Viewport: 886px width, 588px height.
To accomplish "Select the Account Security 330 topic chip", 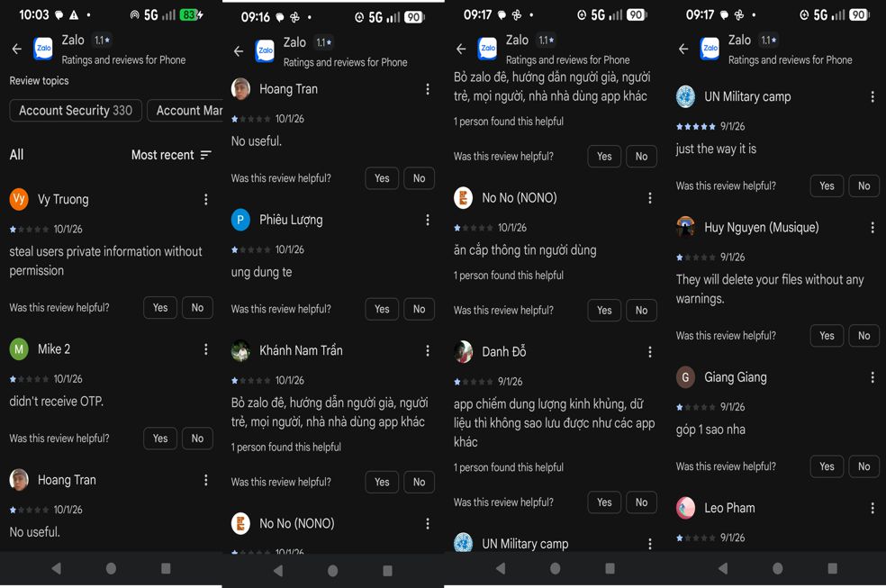I will click(76, 111).
